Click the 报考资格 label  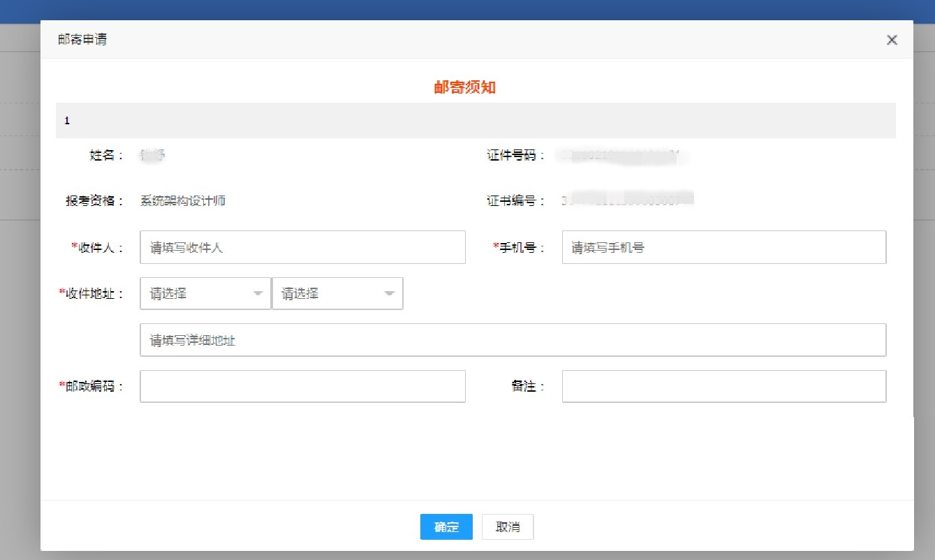coord(94,201)
